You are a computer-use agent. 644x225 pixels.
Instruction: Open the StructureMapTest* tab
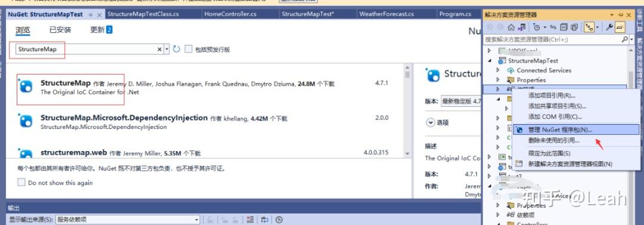[308, 14]
